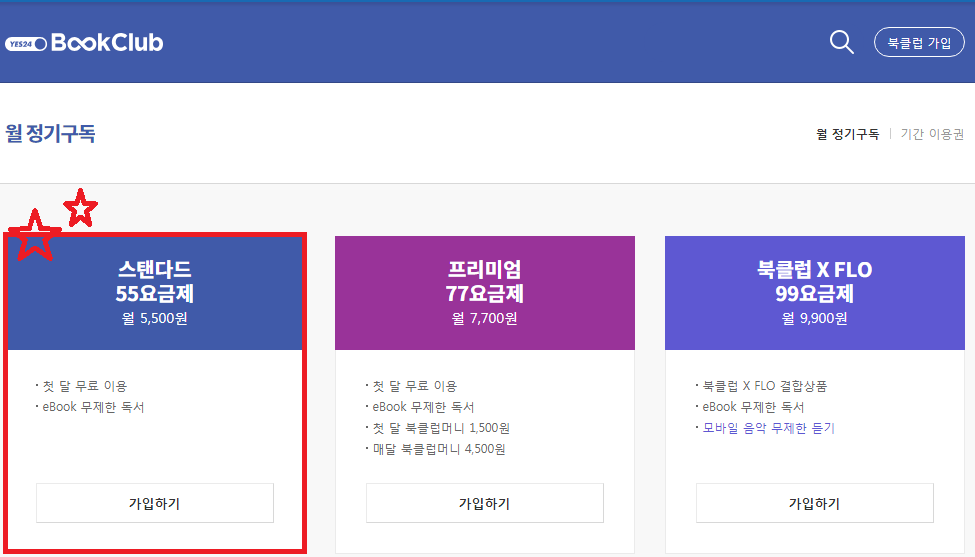The width and height of the screenshot is (975, 557).
Task: Click 첫 달 북클럽머니 1,500원 text
Action: pos(441,428)
